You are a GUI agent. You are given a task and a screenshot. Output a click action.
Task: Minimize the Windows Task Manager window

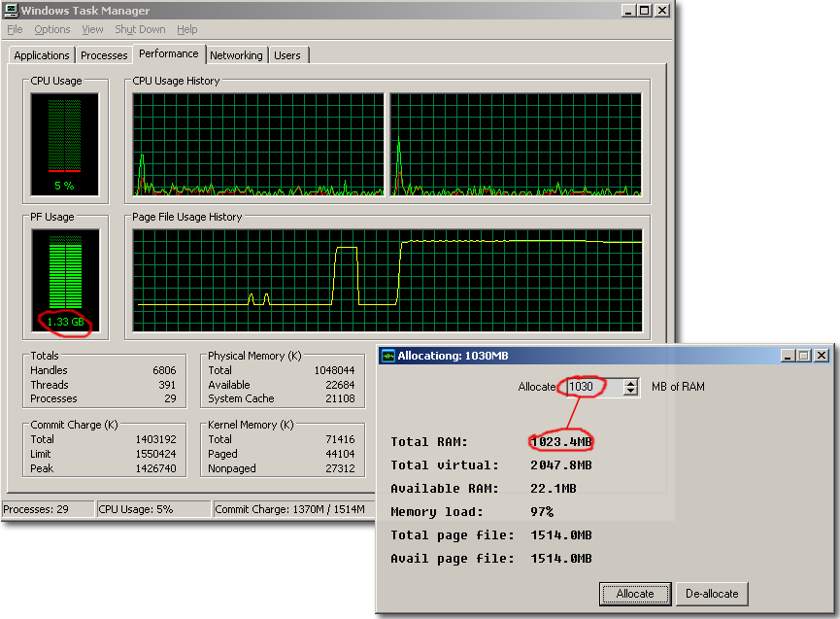[629, 11]
